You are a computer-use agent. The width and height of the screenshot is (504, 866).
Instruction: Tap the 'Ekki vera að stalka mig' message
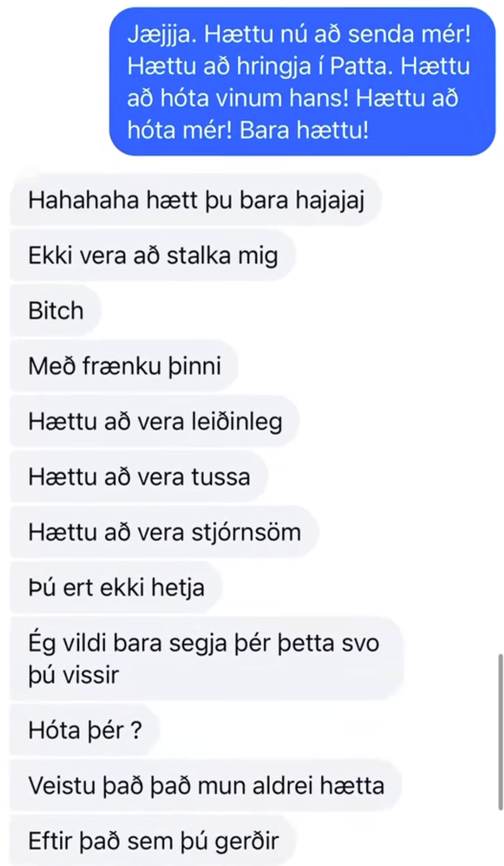pos(153,255)
